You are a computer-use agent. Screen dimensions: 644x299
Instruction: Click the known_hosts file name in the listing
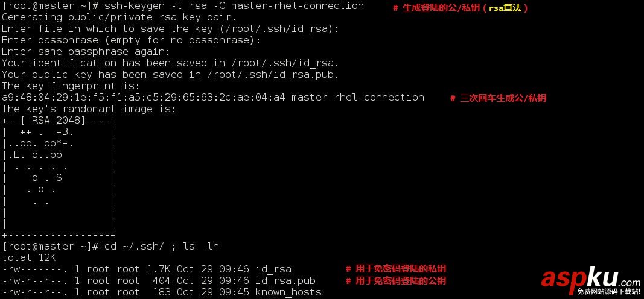click(x=288, y=292)
